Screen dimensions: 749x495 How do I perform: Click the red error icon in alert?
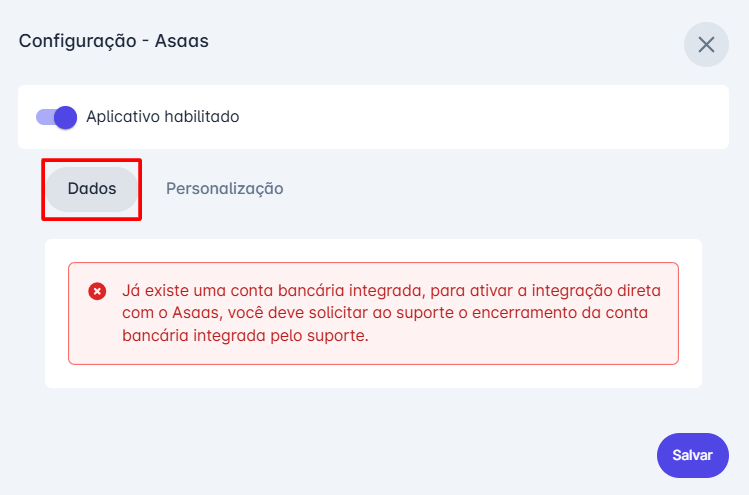tap(97, 291)
